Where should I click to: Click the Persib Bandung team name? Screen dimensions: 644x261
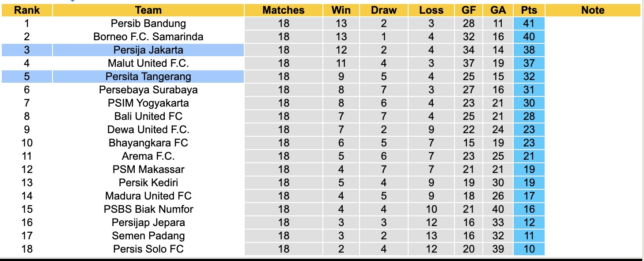click(x=148, y=23)
